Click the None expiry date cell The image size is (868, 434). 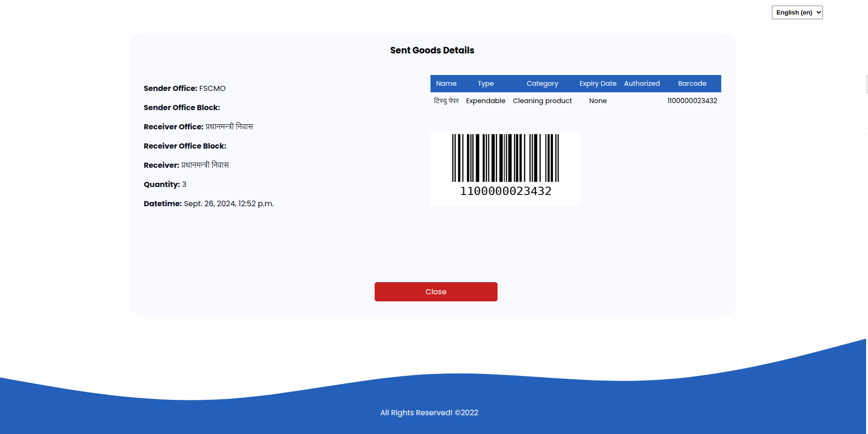[x=597, y=101]
